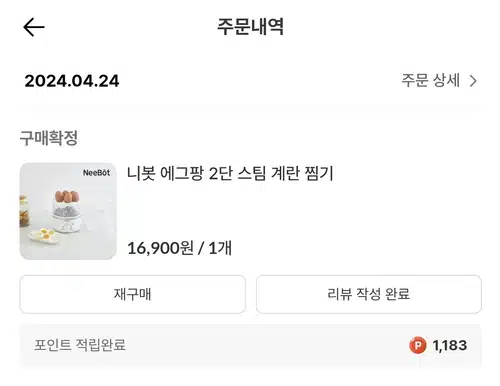
Task: Select the order date 2024.04.24
Action: click(72, 81)
